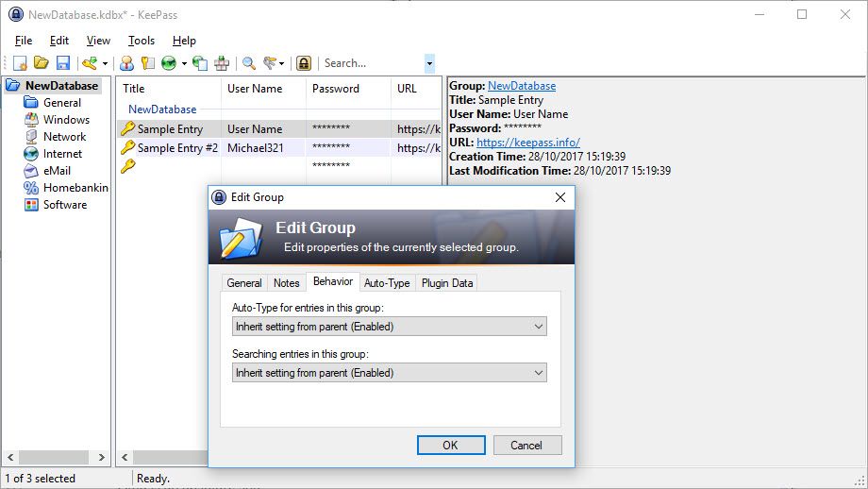
Task: Open the Edit menu
Action: tap(59, 41)
